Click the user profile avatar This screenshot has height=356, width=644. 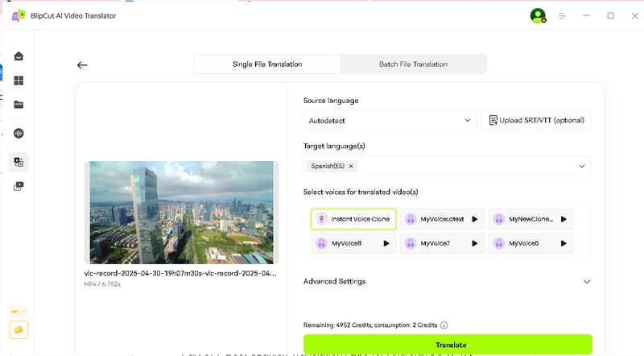[538, 15]
